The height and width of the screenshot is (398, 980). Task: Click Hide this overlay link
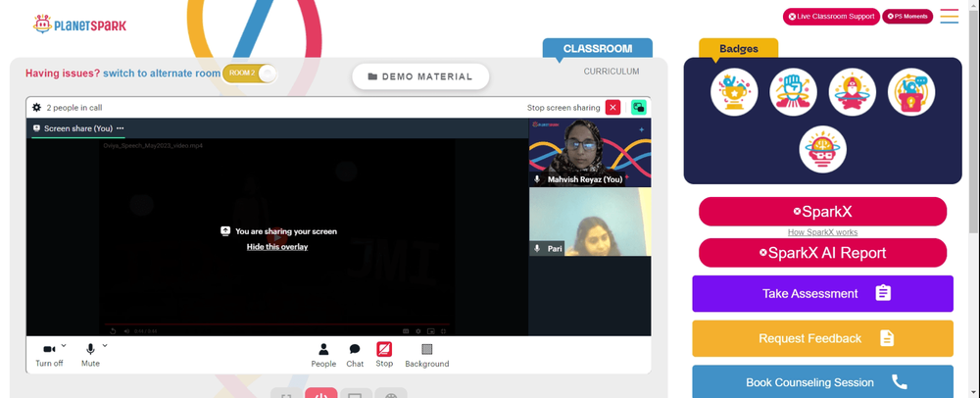click(277, 247)
